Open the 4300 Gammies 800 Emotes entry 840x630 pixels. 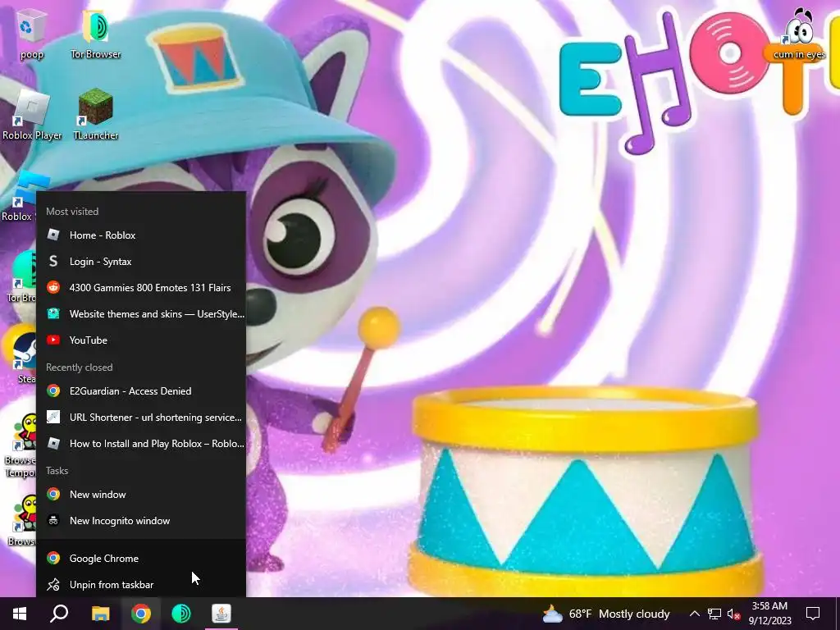pos(141,288)
